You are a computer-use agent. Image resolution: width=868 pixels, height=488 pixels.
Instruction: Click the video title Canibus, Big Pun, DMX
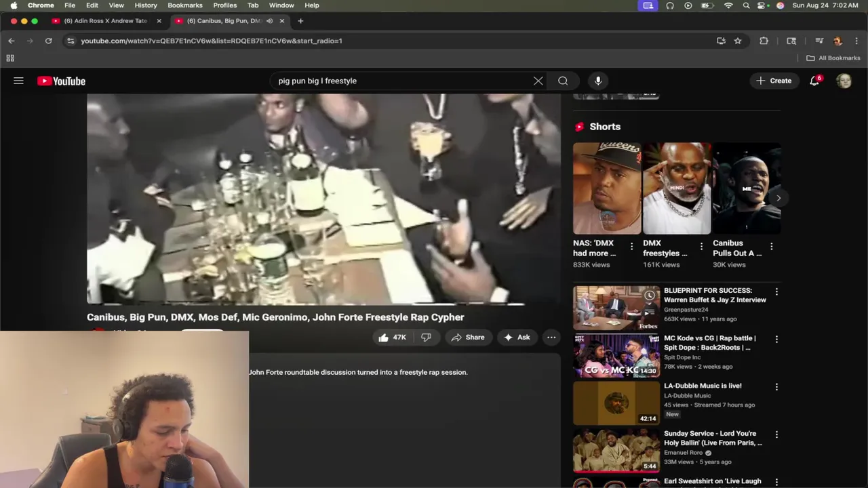pos(275,317)
